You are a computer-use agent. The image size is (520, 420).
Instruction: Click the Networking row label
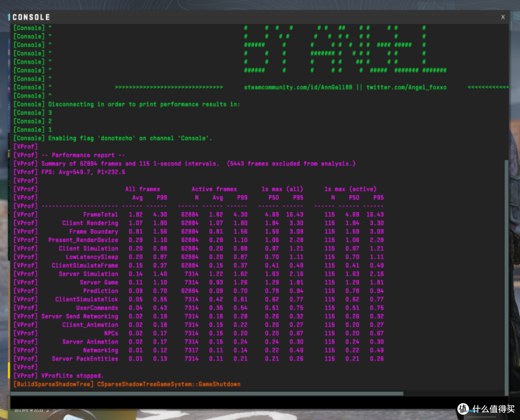(101, 350)
